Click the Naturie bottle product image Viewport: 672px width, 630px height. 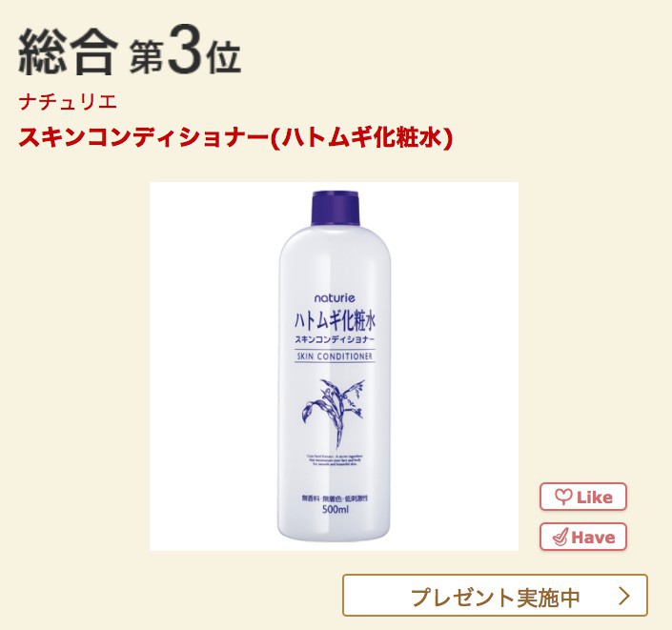coord(334,366)
